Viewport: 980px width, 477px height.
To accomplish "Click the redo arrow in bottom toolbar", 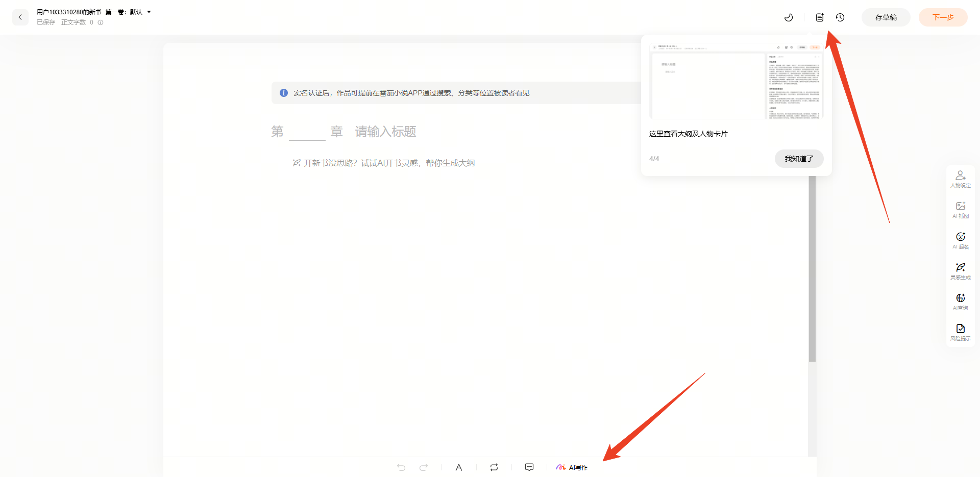I will [x=424, y=467].
